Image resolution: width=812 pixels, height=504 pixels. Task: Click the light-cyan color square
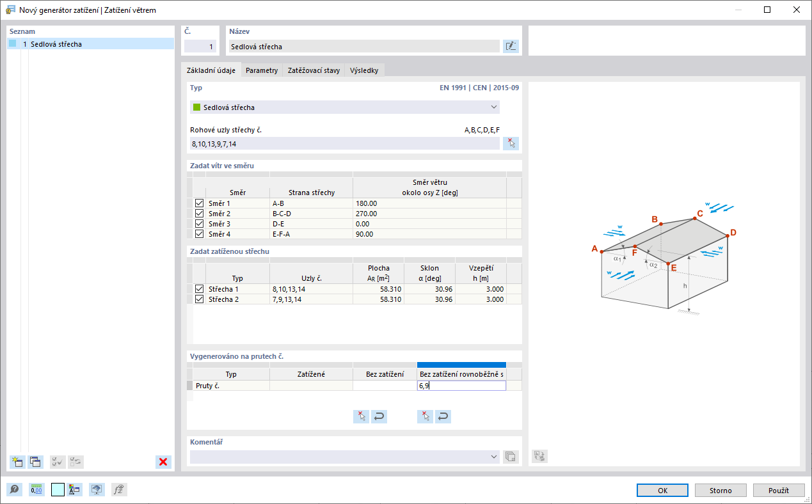(58, 490)
